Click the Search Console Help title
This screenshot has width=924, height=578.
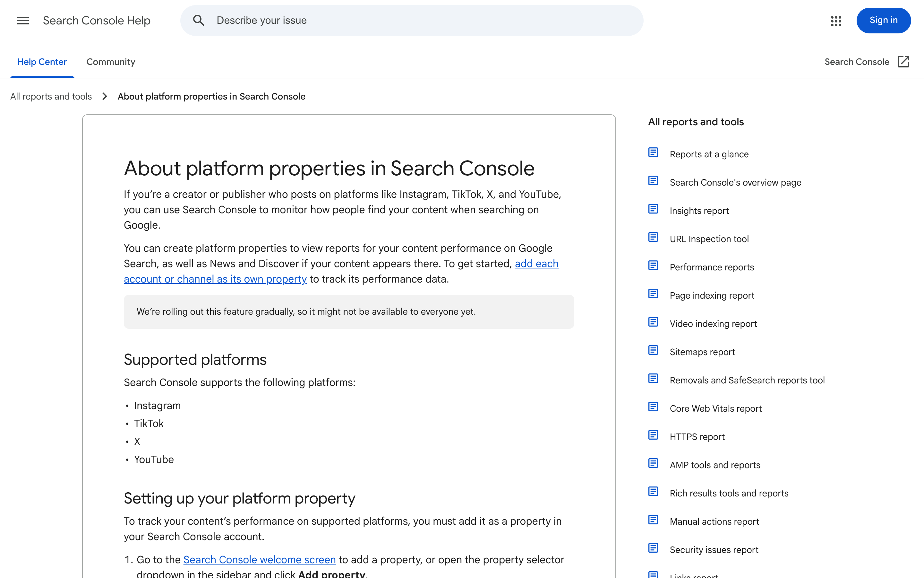(97, 21)
